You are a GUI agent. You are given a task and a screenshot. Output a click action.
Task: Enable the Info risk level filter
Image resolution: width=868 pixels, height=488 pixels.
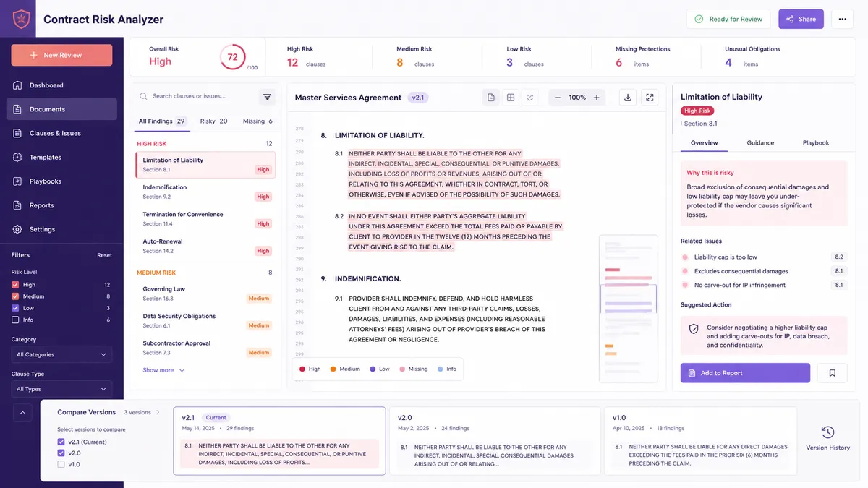(x=15, y=320)
